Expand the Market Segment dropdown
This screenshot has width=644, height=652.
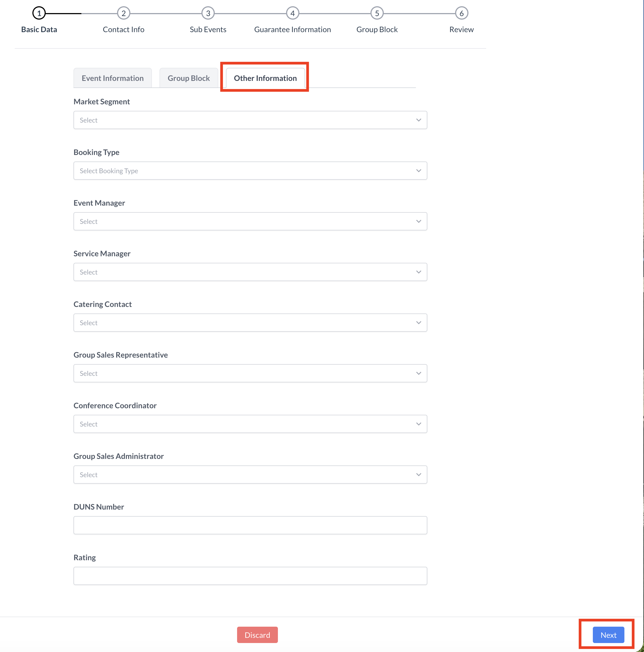250,120
